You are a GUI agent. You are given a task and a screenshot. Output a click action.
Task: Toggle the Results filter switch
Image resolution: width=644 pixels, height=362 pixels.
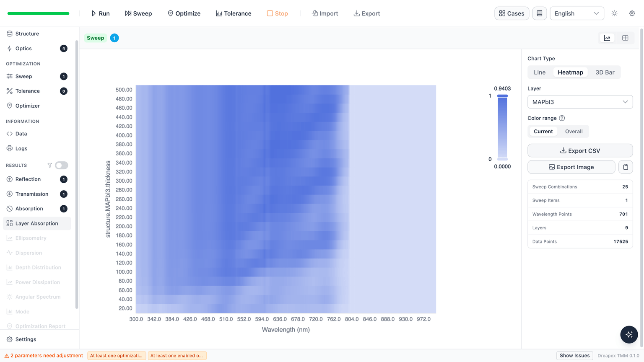pos(62,165)
